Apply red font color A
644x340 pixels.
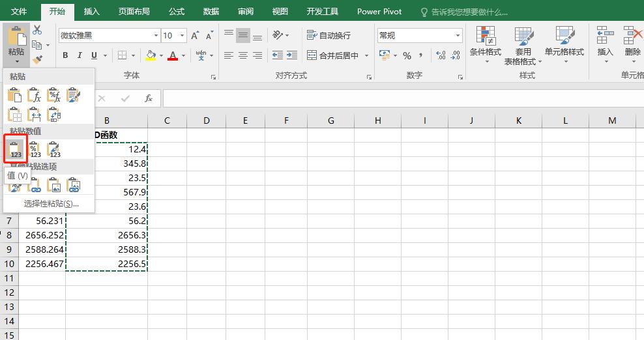(x=173, y=55)
